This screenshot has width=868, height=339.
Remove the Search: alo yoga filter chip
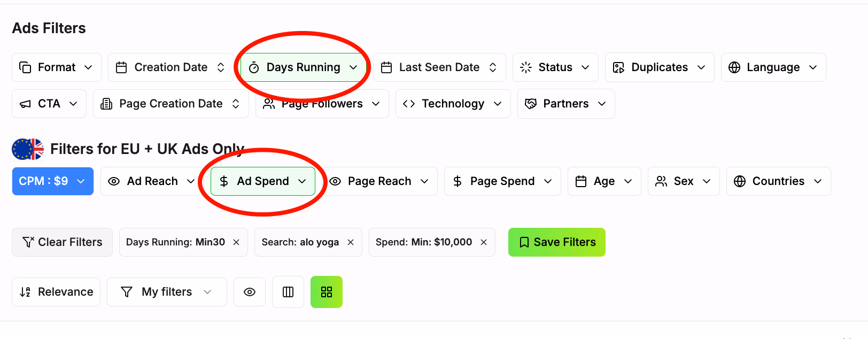point(351,242)
